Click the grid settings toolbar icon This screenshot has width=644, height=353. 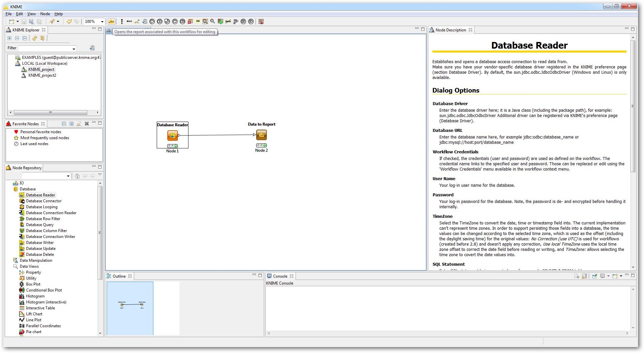(261, 21)
